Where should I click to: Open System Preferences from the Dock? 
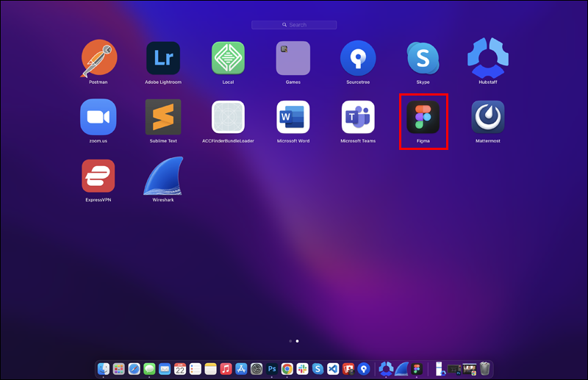257,369
